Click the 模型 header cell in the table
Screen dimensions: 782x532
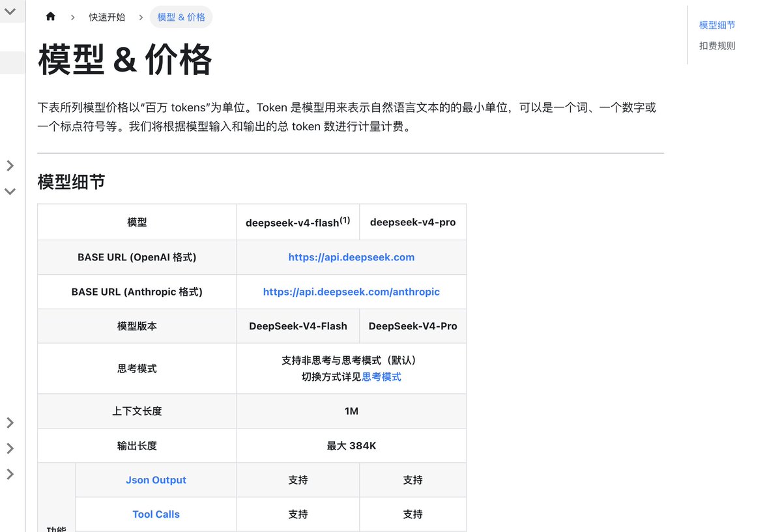137,222
